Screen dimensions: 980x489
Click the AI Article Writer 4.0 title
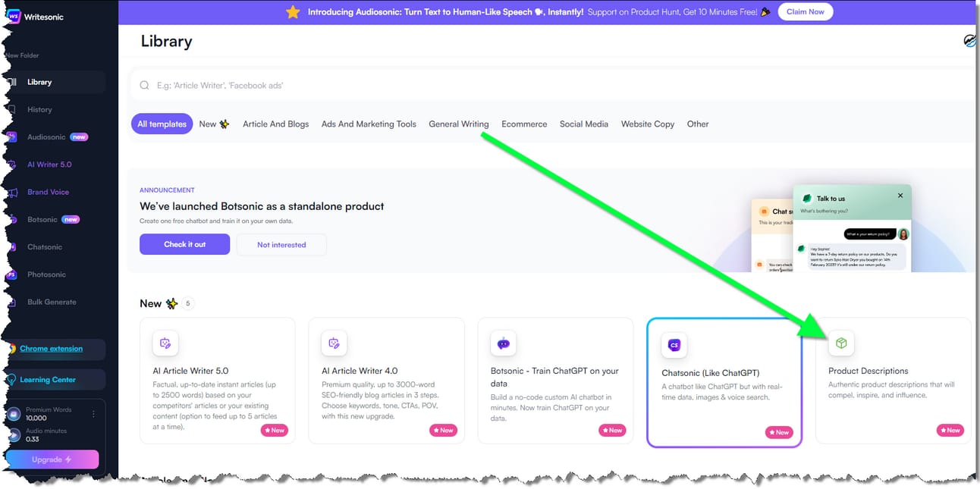[360, 371]
